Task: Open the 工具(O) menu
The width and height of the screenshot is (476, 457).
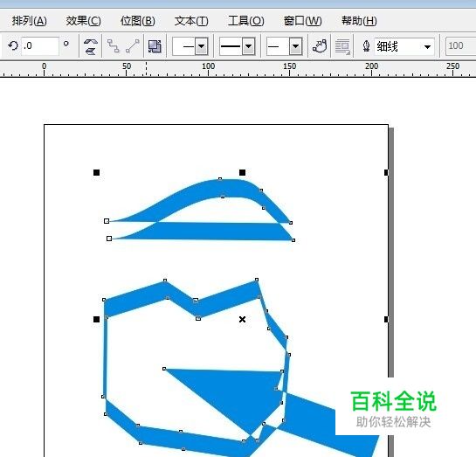Action: click(246, 21)
